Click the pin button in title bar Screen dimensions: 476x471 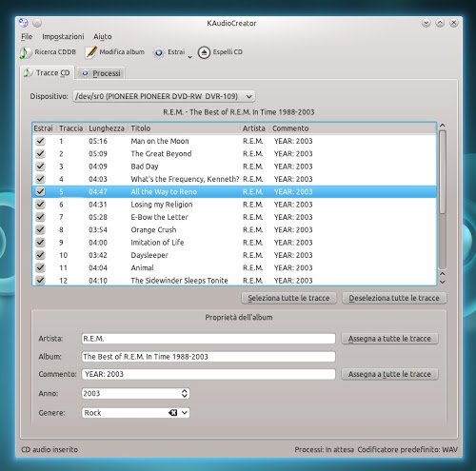pos(37,23)
